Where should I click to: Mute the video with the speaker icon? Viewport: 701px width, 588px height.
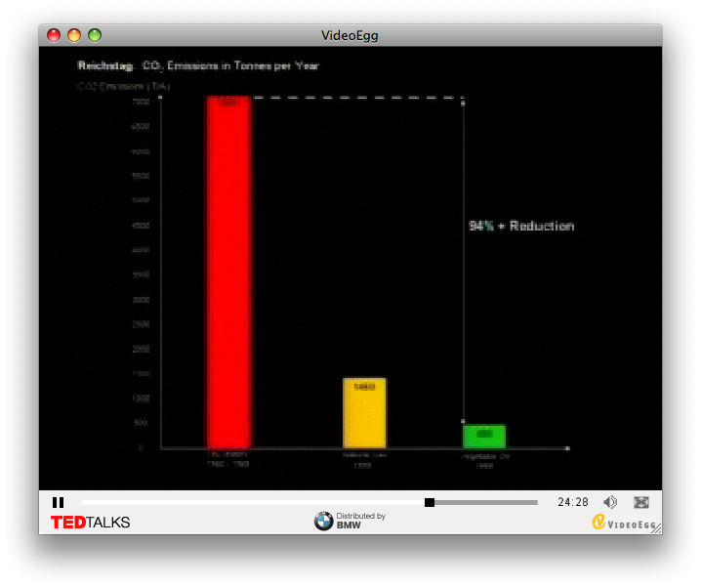610,502
